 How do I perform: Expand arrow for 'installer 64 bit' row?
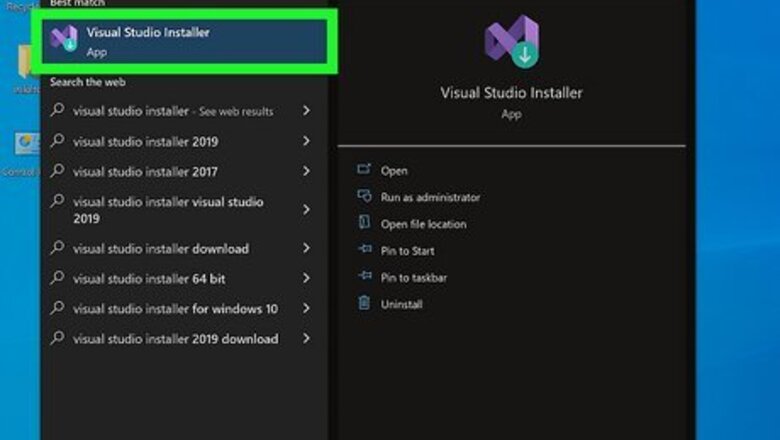[x=306, y=278]
